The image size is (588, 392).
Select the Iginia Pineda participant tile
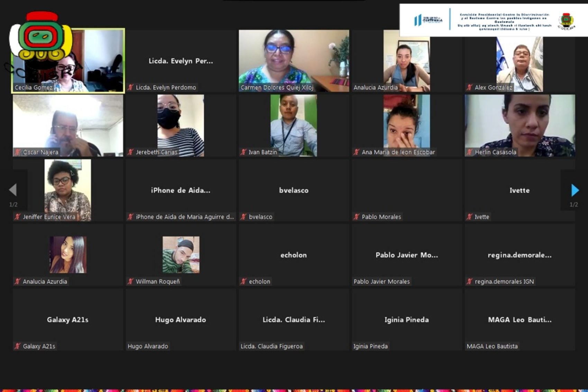tap(406, 319)
